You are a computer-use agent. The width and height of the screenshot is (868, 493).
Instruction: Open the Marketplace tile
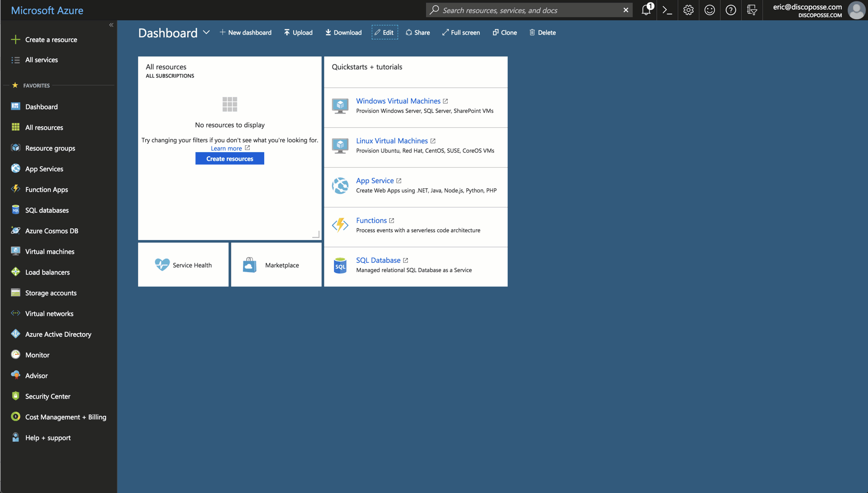276,265
